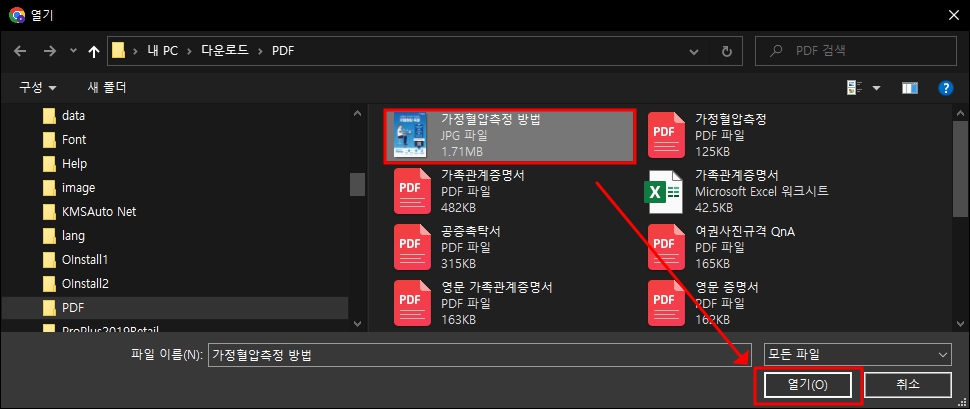
Task: Select '다운로드' in address path
Action: click(225, 51)
